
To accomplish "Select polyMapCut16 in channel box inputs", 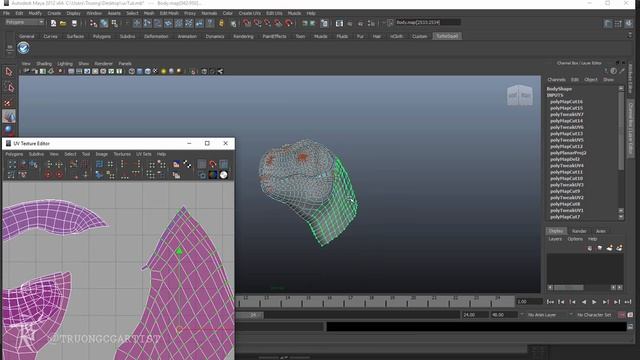I will [566, 102].
